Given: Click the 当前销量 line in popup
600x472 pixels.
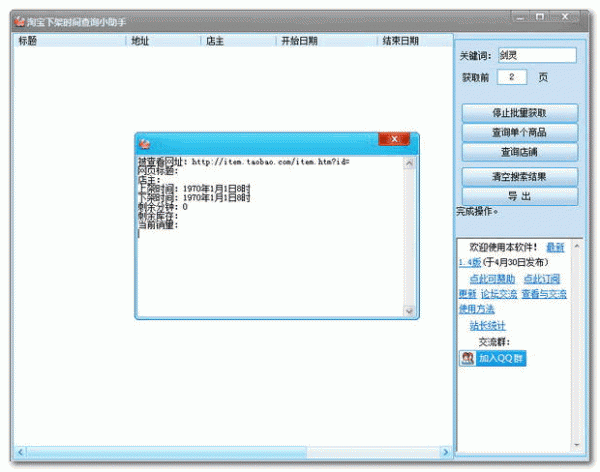Looking at the screenshot, I should click(158, 225).
